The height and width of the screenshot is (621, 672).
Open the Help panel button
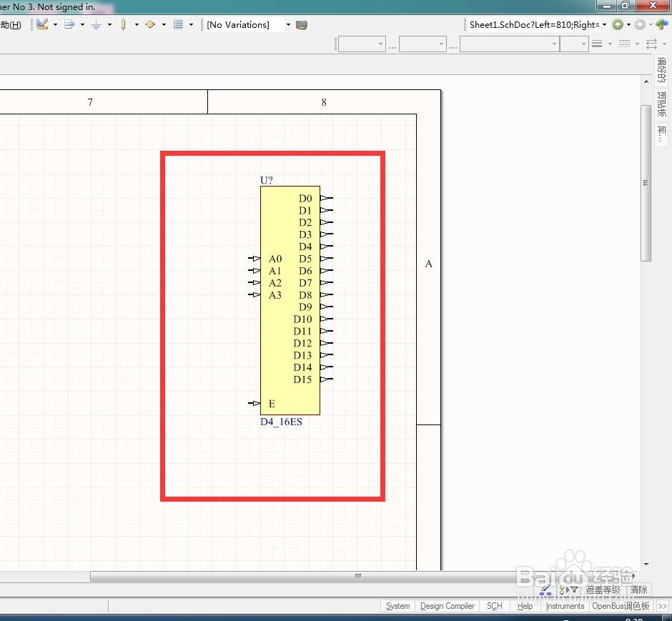click(x=525, y=606)
